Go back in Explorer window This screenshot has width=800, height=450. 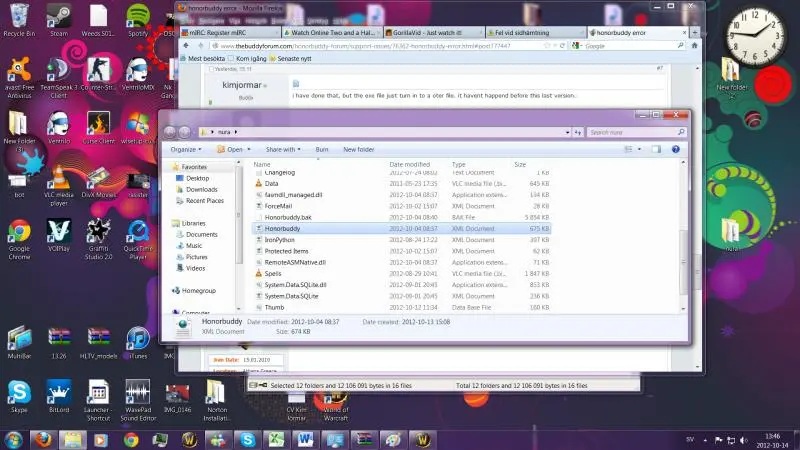[x=170, y=132]
